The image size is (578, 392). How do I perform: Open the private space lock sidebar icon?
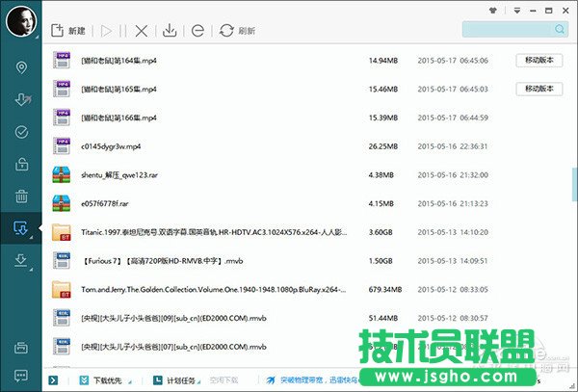21,164
